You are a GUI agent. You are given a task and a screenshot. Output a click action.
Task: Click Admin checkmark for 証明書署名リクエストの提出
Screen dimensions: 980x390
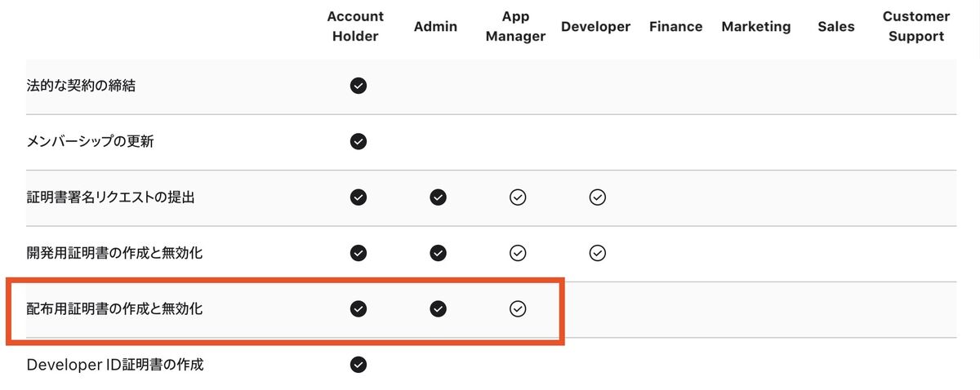pyautogui.click(x=438, y=197)
